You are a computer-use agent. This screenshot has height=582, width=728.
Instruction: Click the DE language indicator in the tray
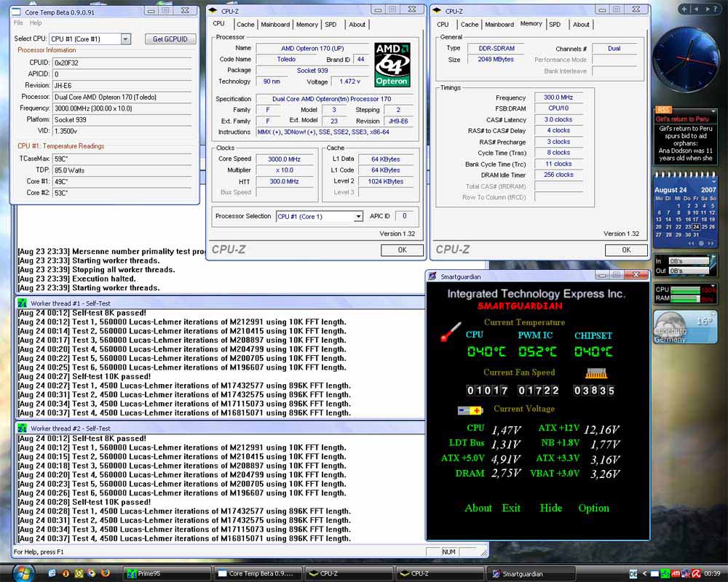633,574
